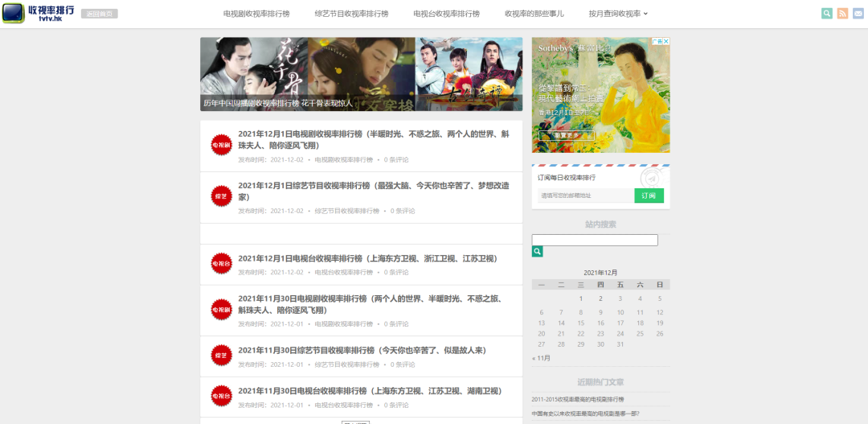Screen dimensions: 868x424
Task: Click red 电视剧 badge beside December 1 post
Action: coord(221,145)
